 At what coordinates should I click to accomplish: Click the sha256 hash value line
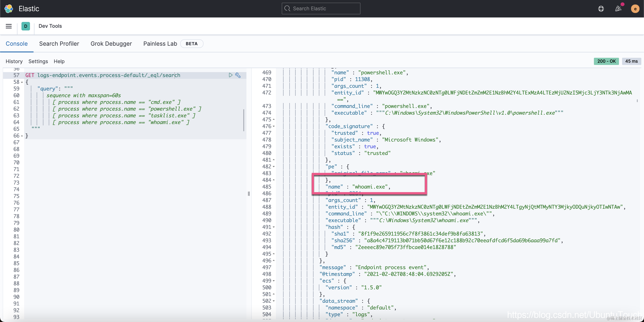pos(447,241)
